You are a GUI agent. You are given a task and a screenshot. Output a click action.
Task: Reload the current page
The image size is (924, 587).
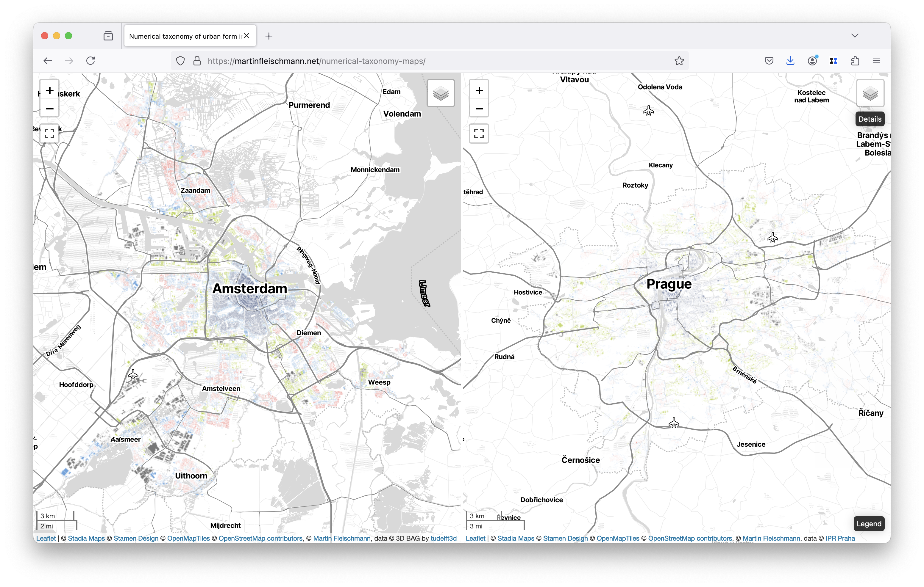(x=90, y=61)
